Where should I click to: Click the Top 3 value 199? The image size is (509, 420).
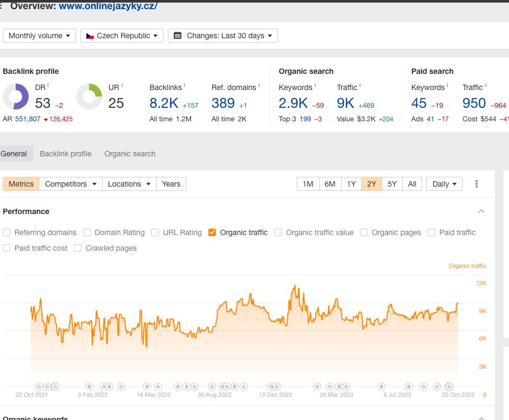[x=305, y=119]
